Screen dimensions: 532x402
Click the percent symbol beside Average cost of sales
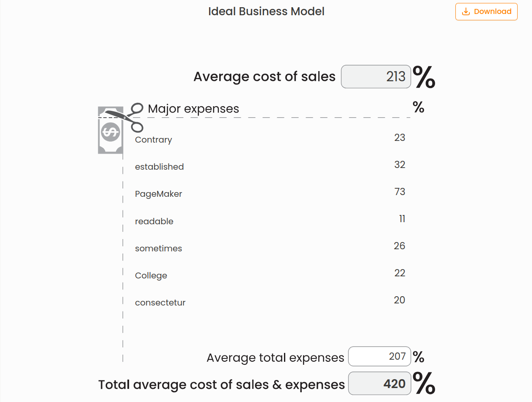pos(425,77)
